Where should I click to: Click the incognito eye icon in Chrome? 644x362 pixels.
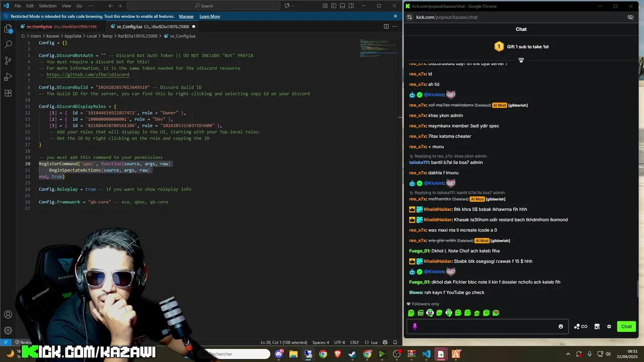pyautogui.click(x=630, y=17)
